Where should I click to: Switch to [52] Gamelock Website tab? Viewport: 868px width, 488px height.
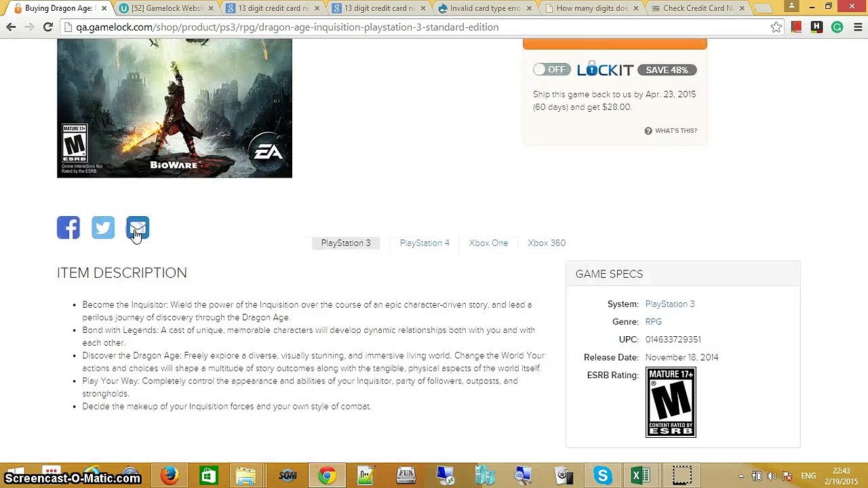pos(166,8)
